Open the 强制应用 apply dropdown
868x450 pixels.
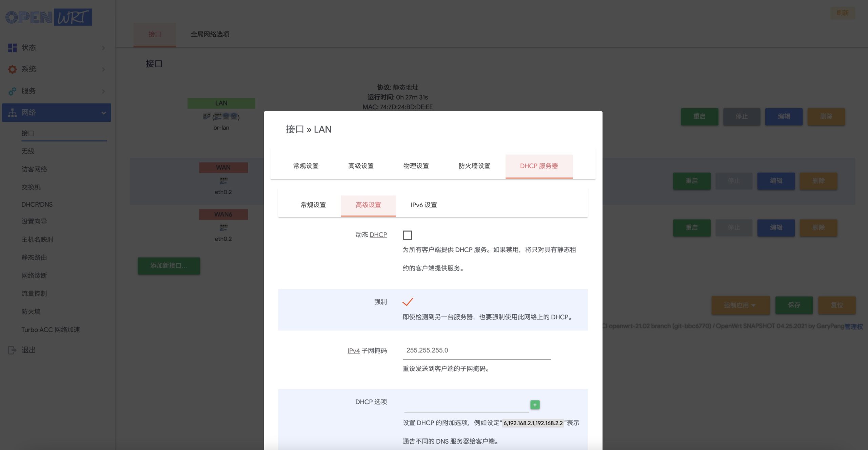click(x=741, y=305)
